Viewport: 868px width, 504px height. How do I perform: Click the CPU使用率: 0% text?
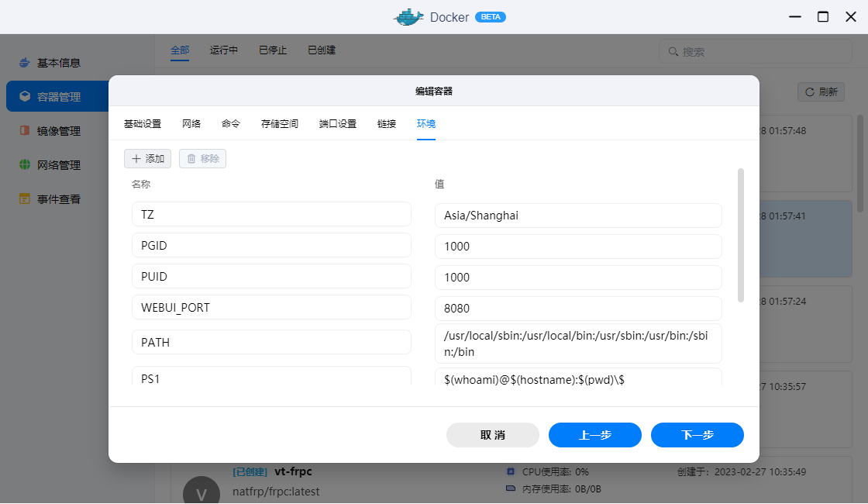[x=555, y=472]
